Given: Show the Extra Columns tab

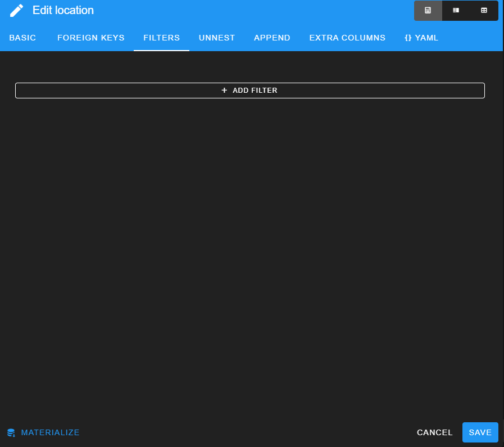Looking at the screenshot, I should tap(347, 38).
